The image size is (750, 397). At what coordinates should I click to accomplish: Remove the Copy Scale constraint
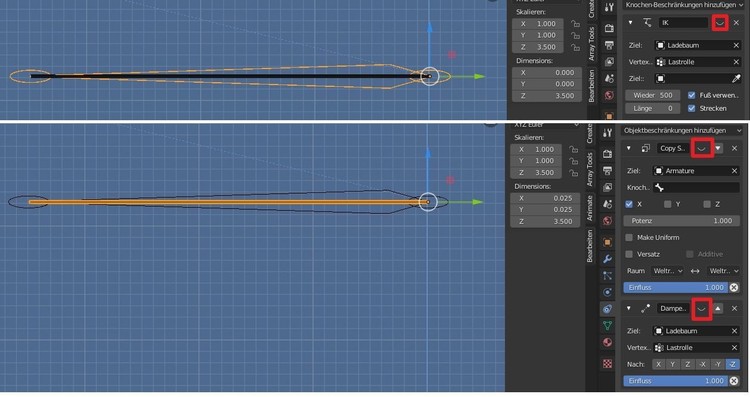[735, 148]
